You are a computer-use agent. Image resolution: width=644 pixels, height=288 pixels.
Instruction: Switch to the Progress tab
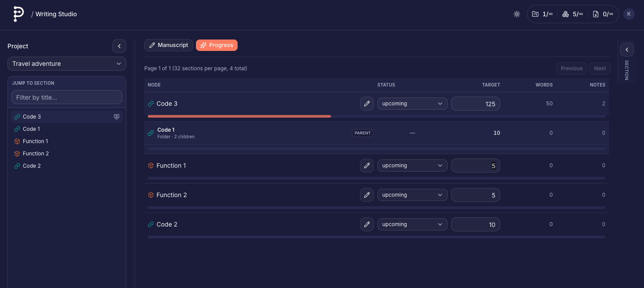217,45
